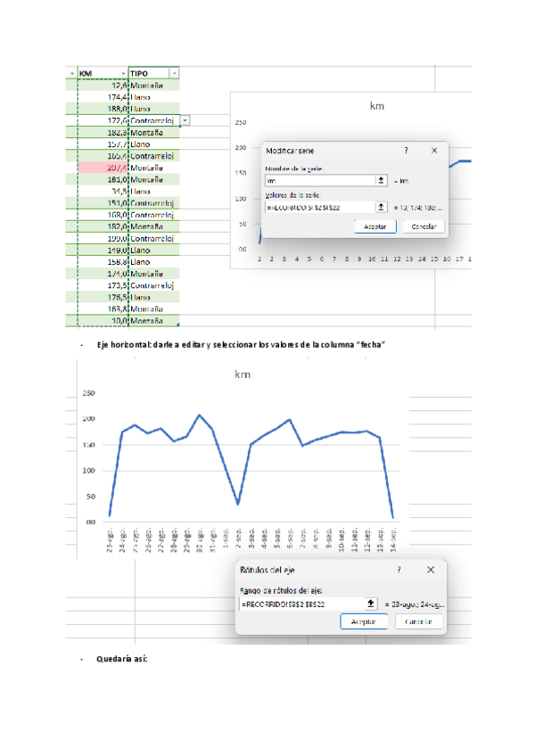The image size is (535, 756).
Task: Confirm axis labels with Aceptar button
Action: 363,621
